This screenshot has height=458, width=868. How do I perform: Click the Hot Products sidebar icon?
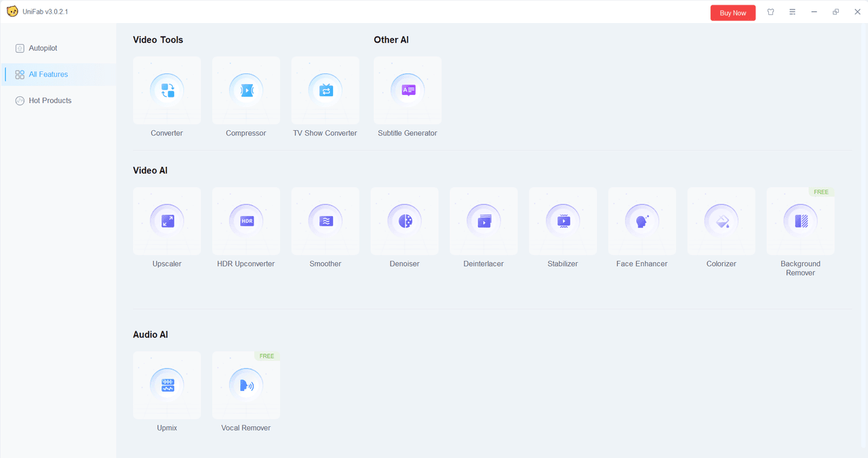20,101
